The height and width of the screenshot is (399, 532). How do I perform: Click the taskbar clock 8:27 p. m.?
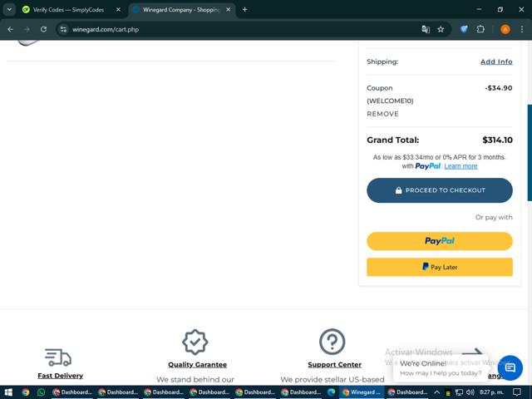(x=491, y=392)
